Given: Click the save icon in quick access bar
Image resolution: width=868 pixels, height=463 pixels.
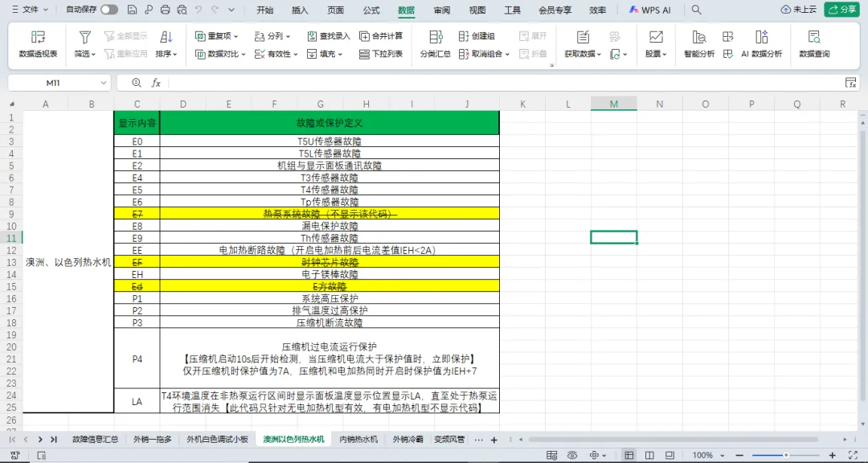Looking at the screenshot, I should [x=132, y=10].
